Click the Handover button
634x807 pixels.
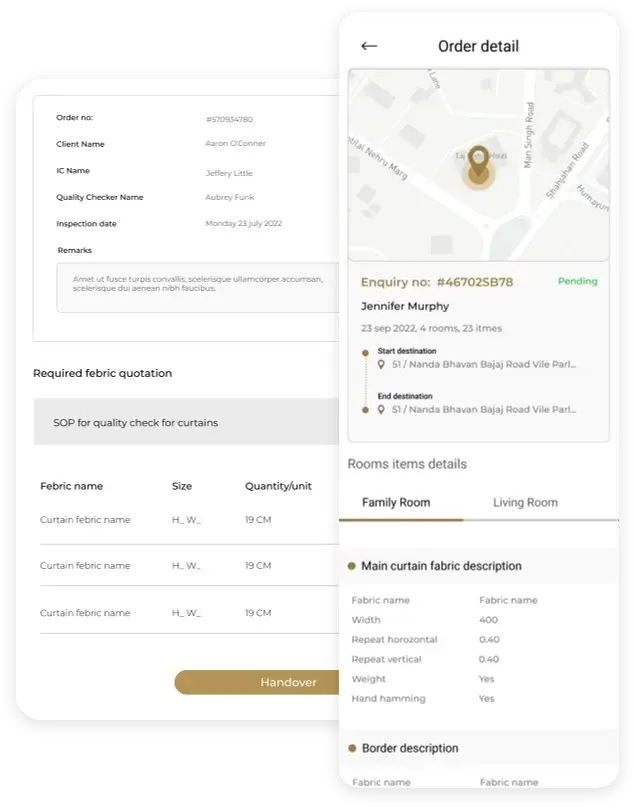coord(257,682)
